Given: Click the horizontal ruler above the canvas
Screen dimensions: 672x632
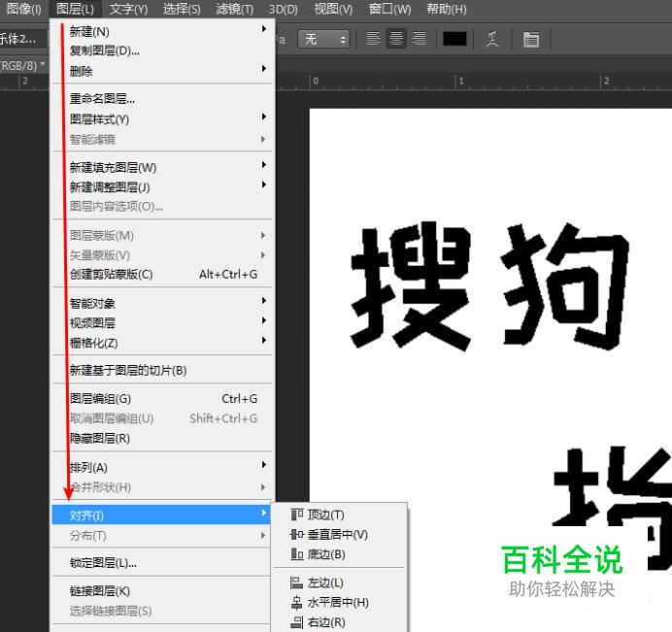Looking at the screenshot, I should (x=474, y=82).
